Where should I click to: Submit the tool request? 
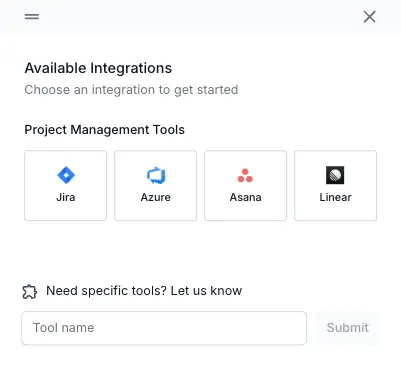348,328
